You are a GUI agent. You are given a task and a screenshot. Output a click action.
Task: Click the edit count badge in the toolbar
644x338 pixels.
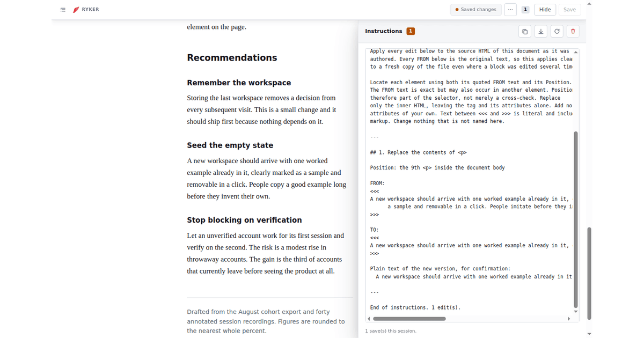[525, 10]
